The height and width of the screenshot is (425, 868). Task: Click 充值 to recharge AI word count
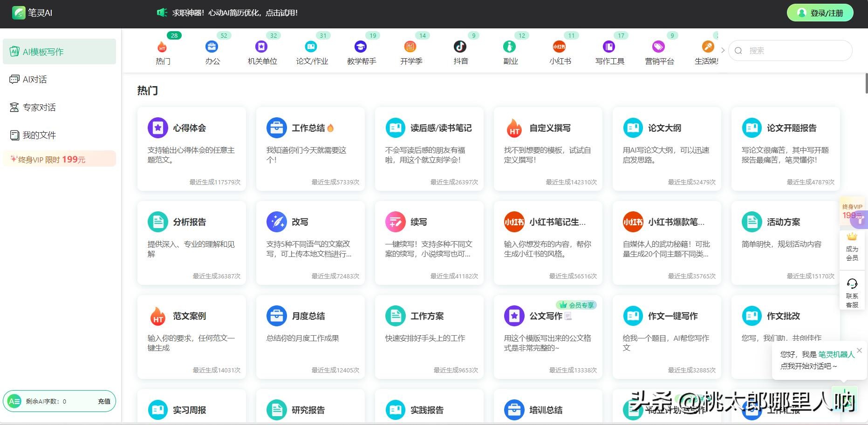click(x=104, y=401)
